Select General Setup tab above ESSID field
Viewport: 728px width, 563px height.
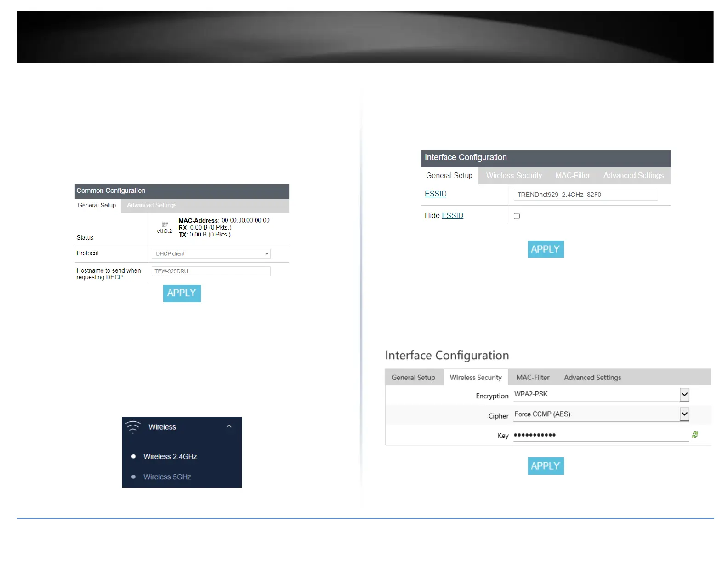point(449,176)
